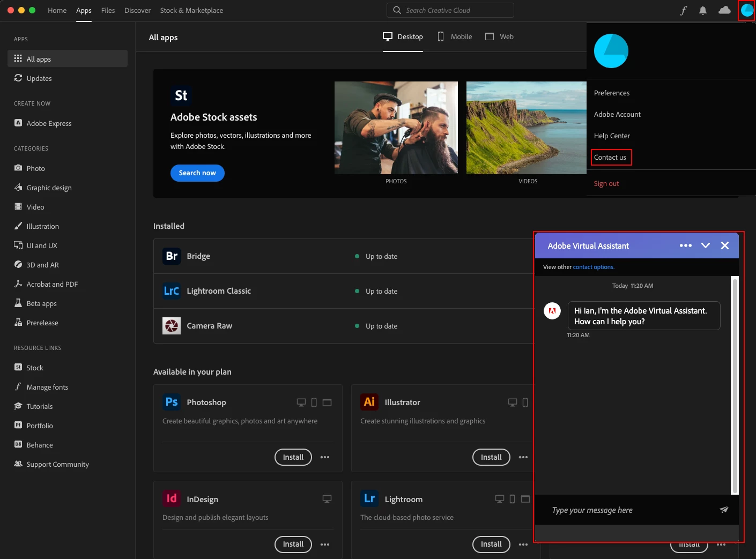Open the cloud sync status icon

[724, 10]
